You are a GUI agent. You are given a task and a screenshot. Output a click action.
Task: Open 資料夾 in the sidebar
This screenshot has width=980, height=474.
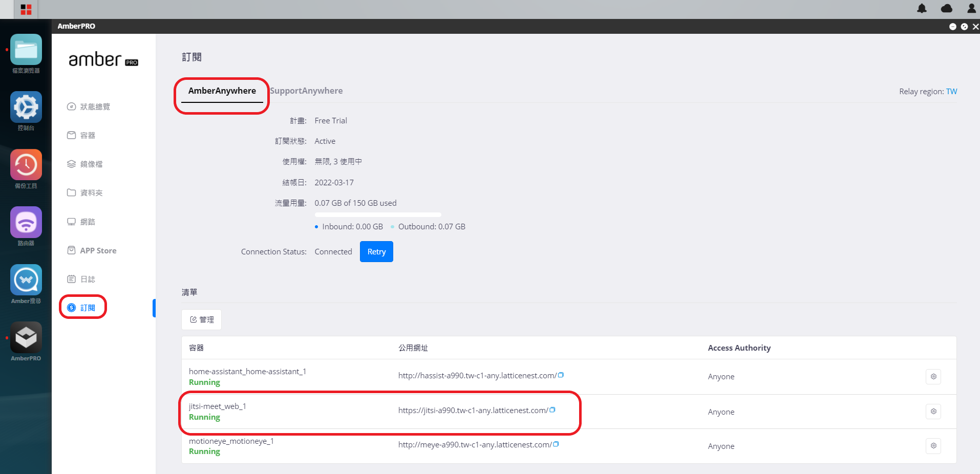pos(85,192)
